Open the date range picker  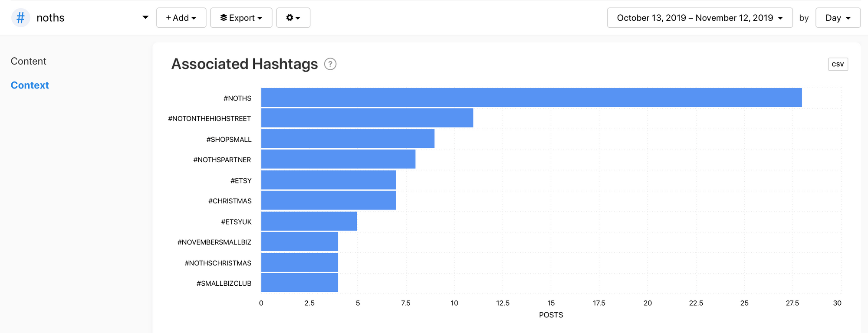tap(699, 18)
